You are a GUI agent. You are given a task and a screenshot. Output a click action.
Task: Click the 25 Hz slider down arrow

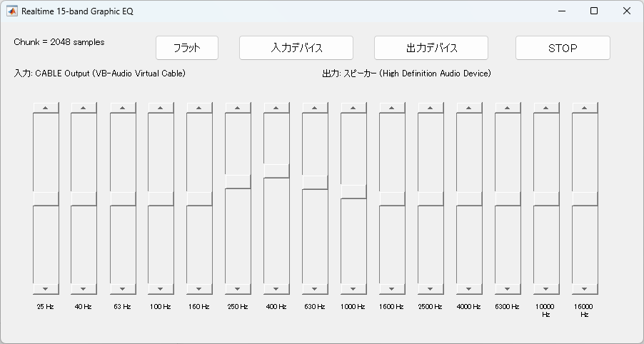pos(46,289)
